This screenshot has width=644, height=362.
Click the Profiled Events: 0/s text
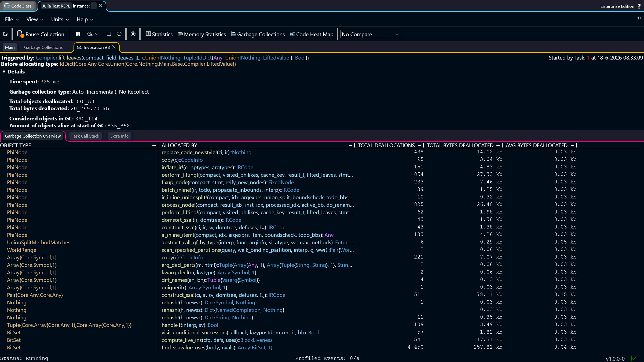327,358
